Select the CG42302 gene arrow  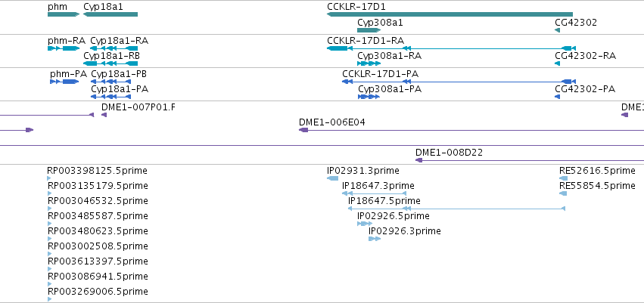pyautogui.click(x=557, y=30)
